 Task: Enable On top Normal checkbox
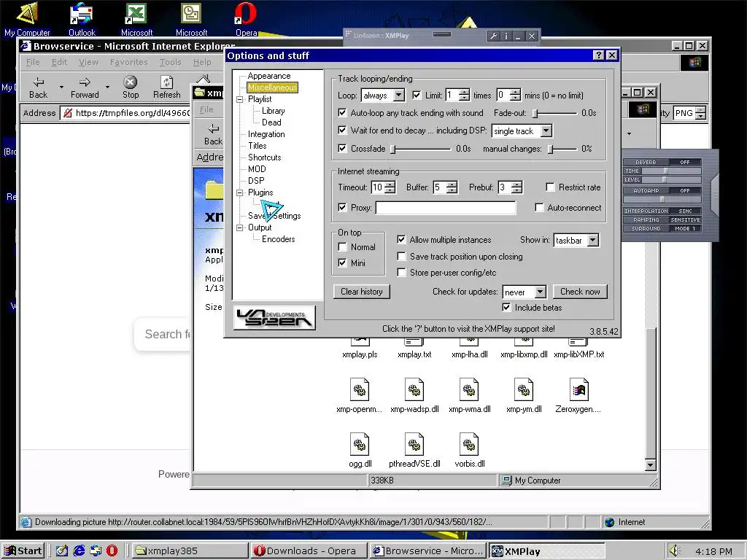coord(342,246)
